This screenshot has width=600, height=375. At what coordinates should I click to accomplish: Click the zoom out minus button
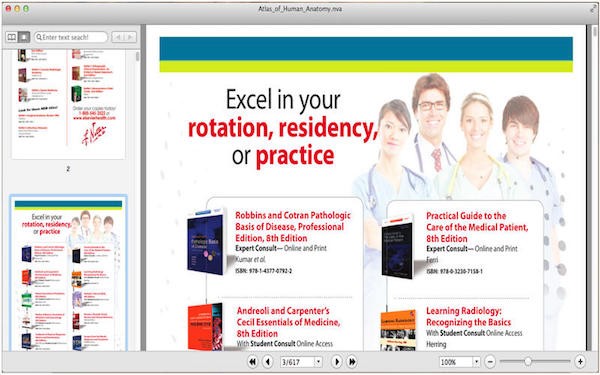[490, 362]
